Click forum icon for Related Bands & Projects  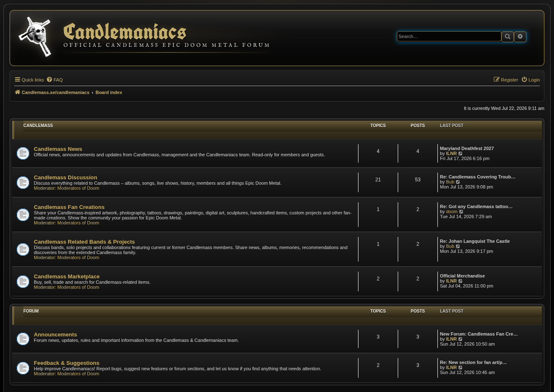pyautogui.click(x=23, y=249)
